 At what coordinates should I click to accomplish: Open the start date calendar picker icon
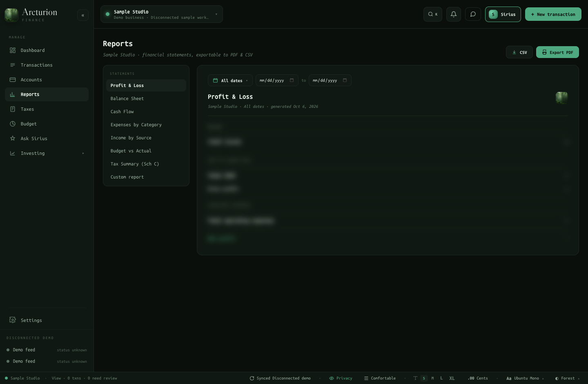click(x=292, y=80)
